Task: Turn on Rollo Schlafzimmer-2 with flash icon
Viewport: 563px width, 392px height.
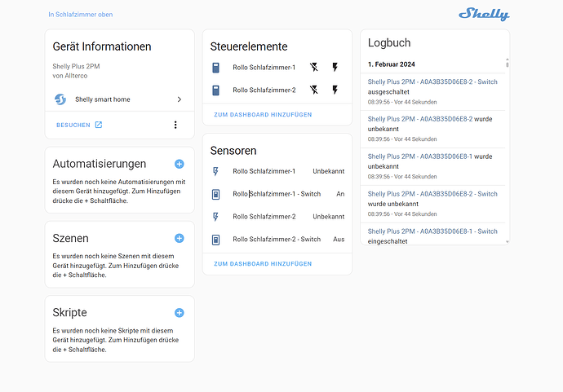Action: tap(335, 90)
